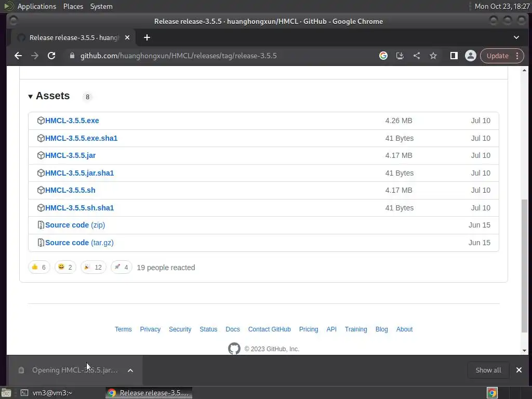
Task: Click the Opening HMCL-3.5.5.jar download item
Action: tap(75, 370)
